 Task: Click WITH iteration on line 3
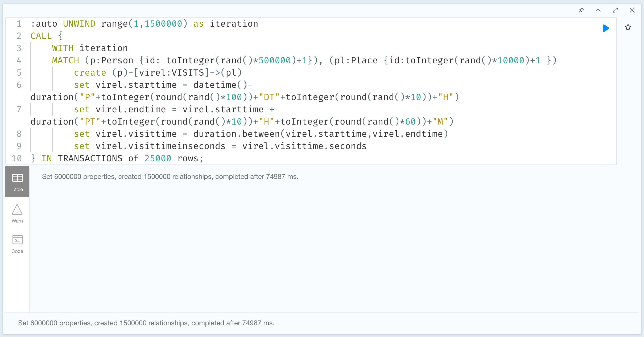tap(90, 48)
